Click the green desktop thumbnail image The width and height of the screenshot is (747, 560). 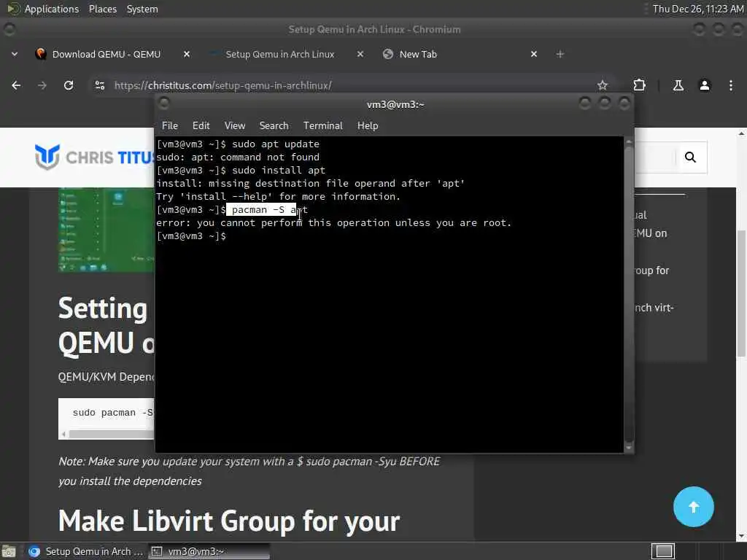coord(107,230)
